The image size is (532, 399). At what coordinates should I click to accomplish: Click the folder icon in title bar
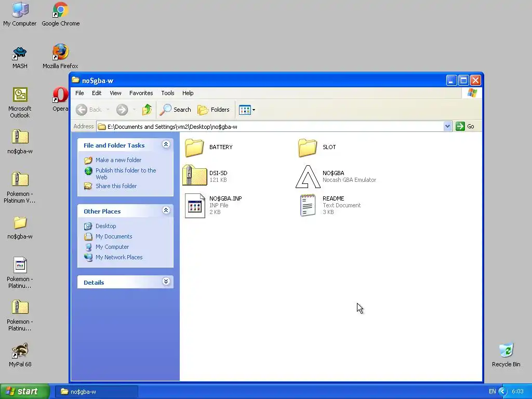[76, 80]
